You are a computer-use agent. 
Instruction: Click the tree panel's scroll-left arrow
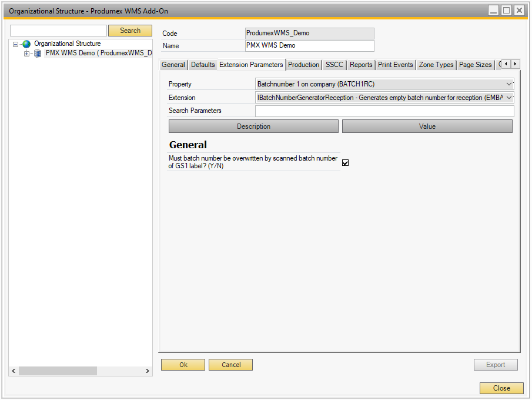point(14,371)
